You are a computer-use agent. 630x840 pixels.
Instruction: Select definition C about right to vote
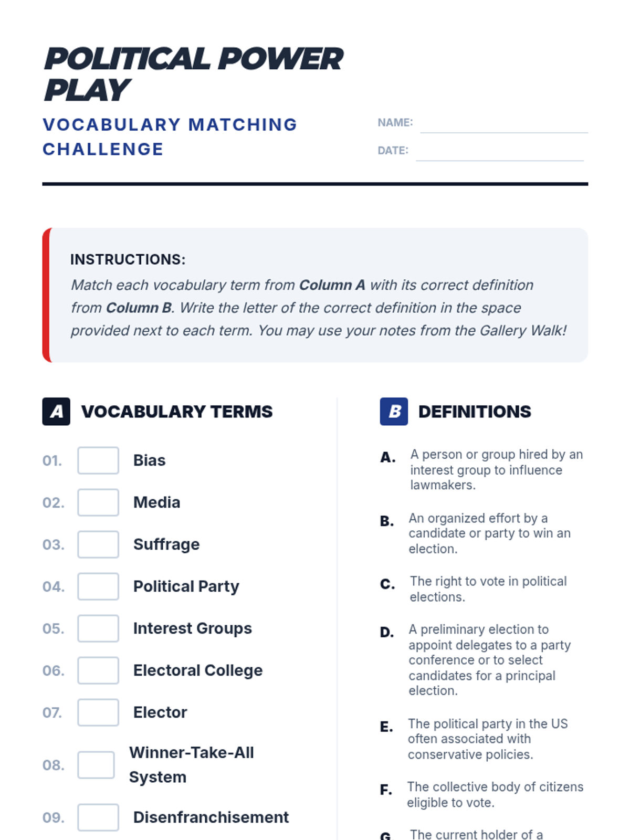(488, 589)
